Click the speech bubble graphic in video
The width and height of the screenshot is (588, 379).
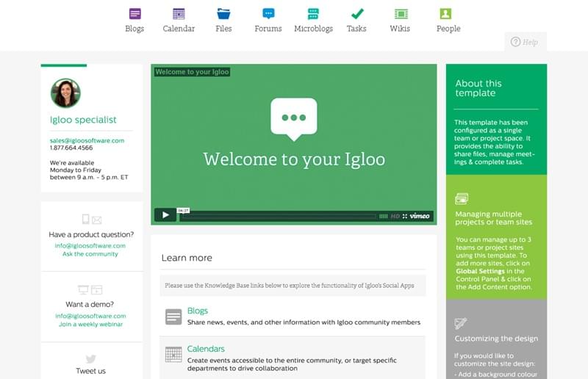click(294, 120)
